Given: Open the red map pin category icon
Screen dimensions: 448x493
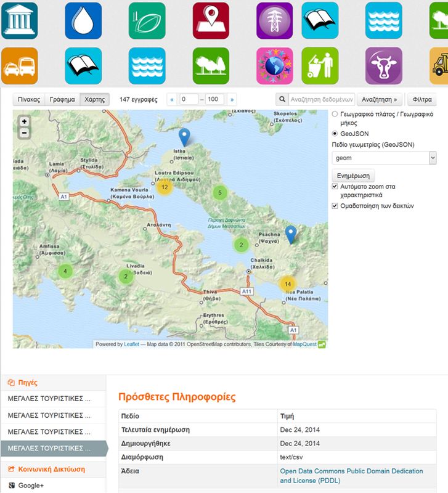Looking at the screenshot, I should [211, 21].
